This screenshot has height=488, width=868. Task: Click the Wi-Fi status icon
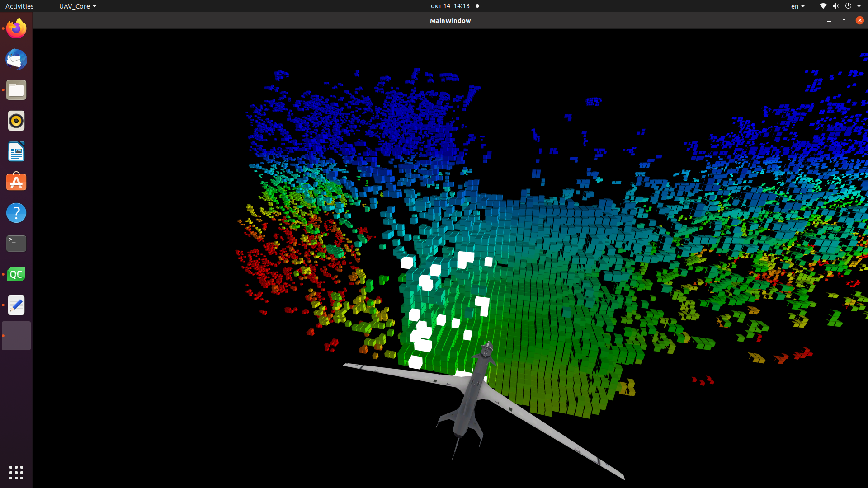click(822, 6)
